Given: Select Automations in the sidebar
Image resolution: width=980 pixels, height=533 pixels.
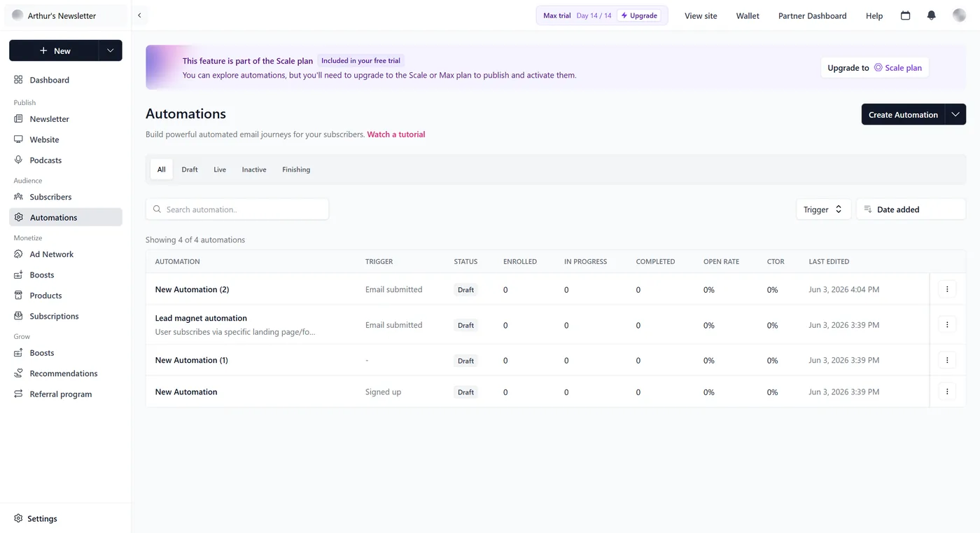Looking at the screenshot, I should (65, 217).
